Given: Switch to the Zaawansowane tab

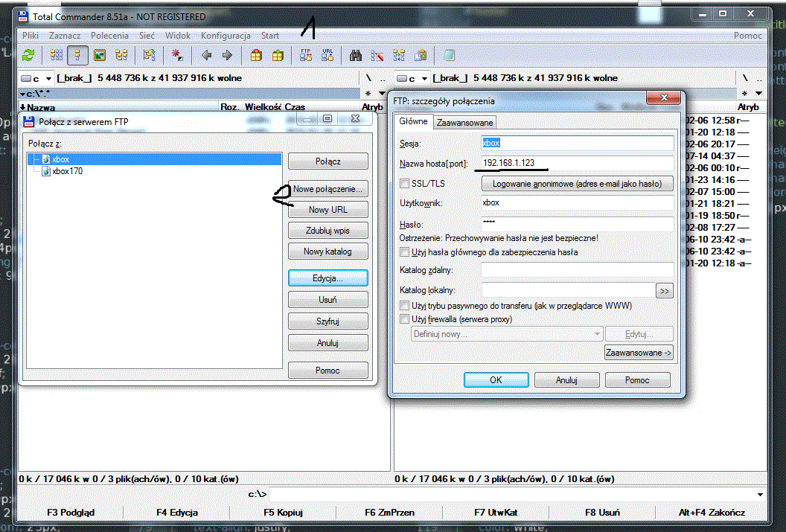Looking at the screenshot, I should pyautogui.click(x=464, y=123).
